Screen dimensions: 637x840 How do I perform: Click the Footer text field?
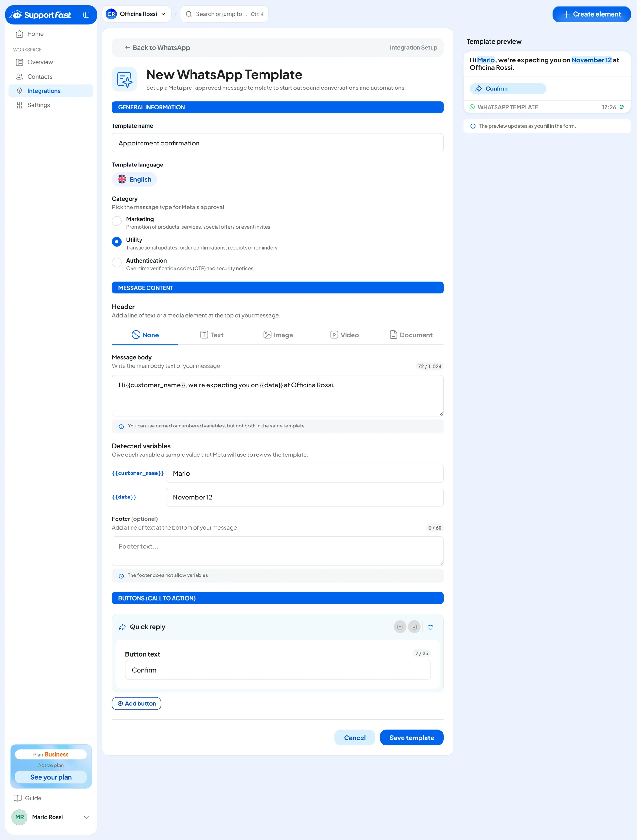[x=277, y=551]
